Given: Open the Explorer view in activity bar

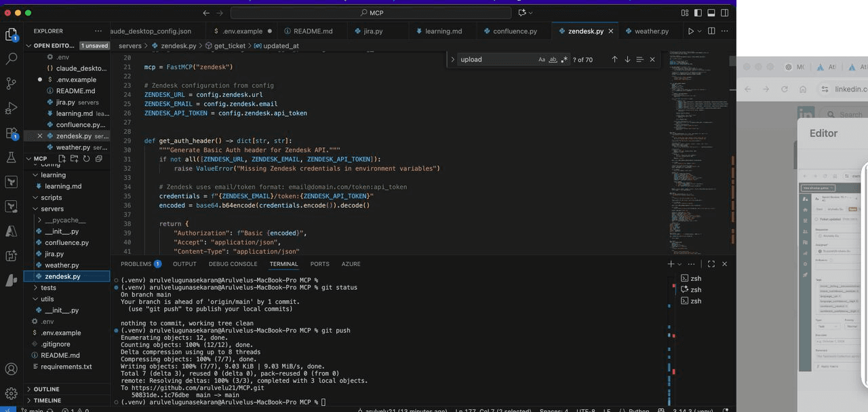Looking at the screenshot, I should coord(11,35).
